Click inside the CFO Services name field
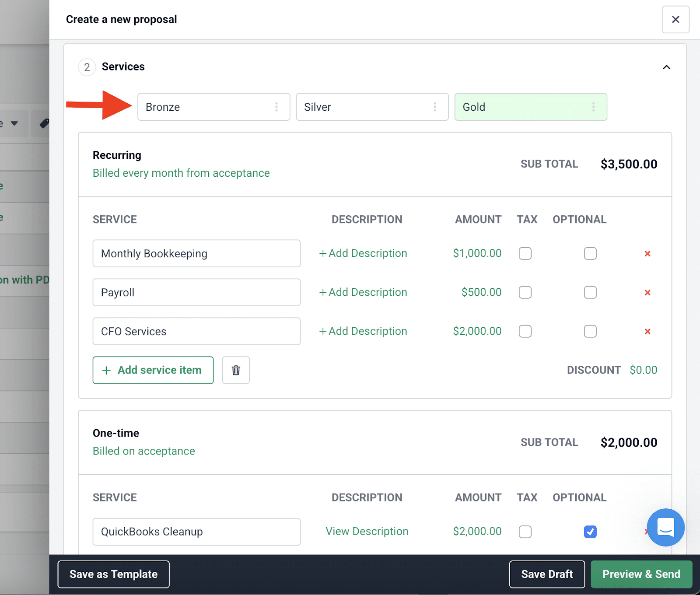Image resolution: width=700 pixels, height=595 pixels. [196, 331]
